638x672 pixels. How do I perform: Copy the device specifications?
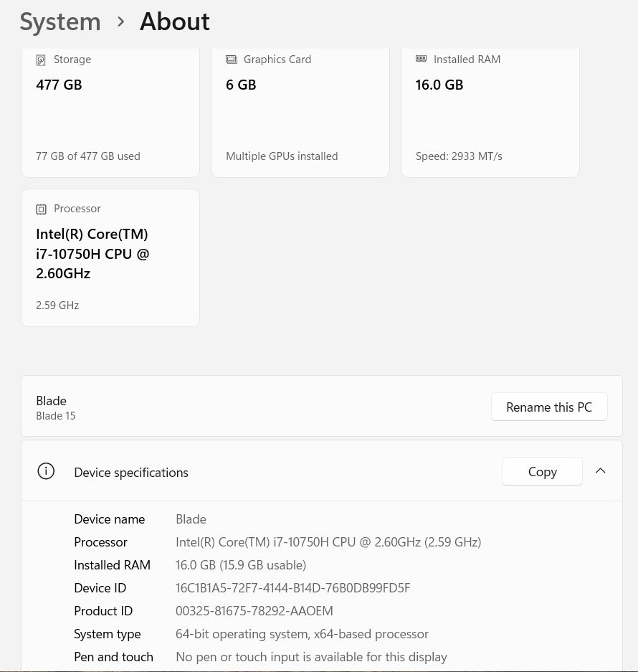tap(542, 471)
